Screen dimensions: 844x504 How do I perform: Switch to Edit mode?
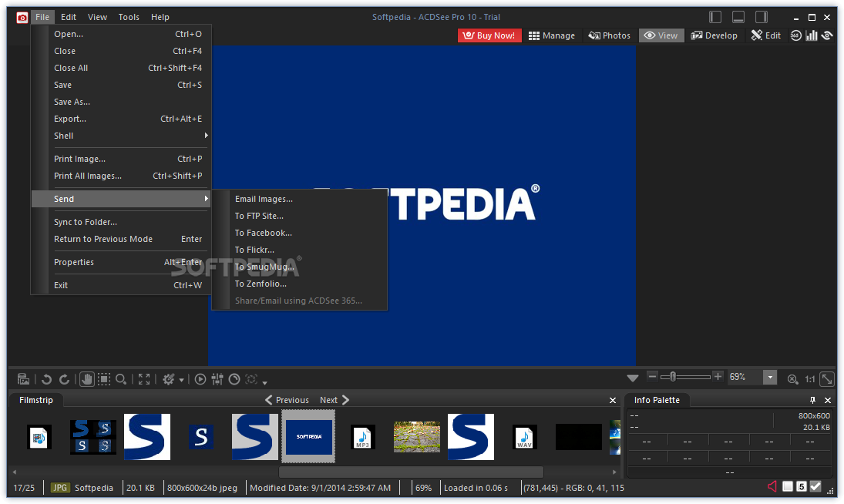click(x=766, y=35)
